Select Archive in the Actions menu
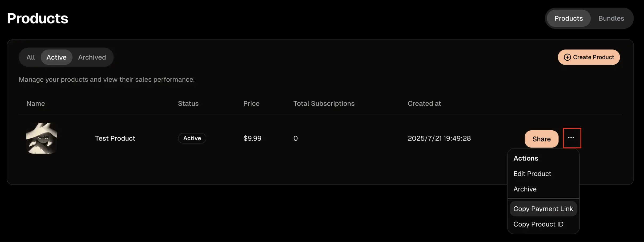 click(x=525, y=189)
